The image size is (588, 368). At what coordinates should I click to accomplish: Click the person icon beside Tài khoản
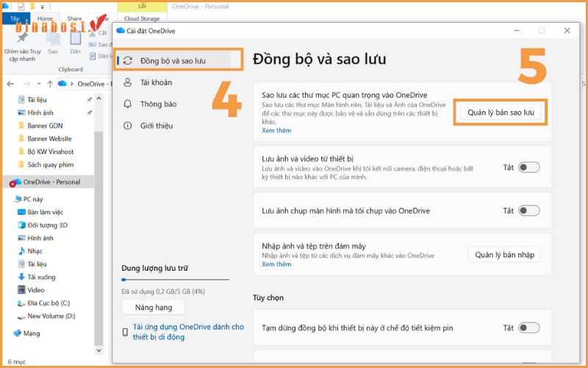click(127, 82)
